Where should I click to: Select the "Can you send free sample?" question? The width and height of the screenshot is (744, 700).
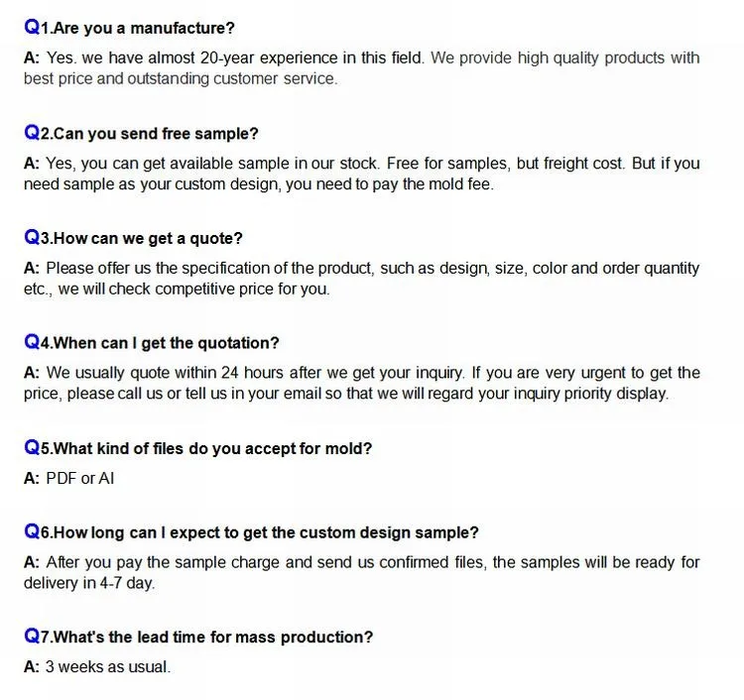(x=156, y=134)
